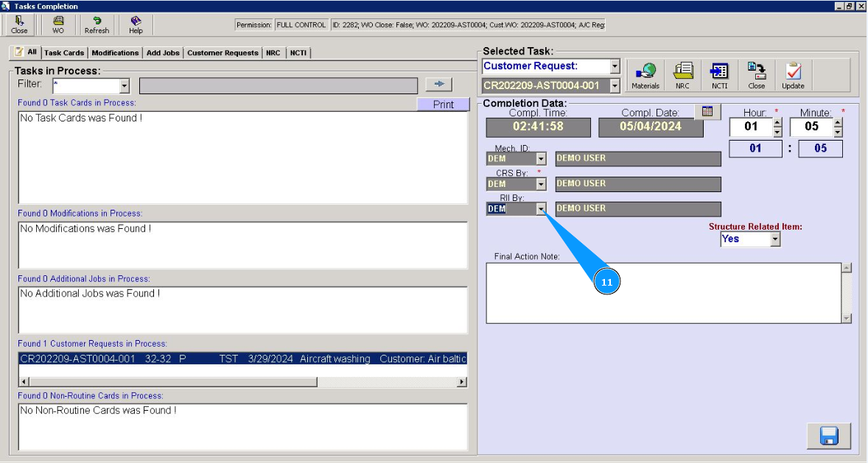Click the gray filter text field
Viewport: 868px width, 463px height.
tap(279, 85)
